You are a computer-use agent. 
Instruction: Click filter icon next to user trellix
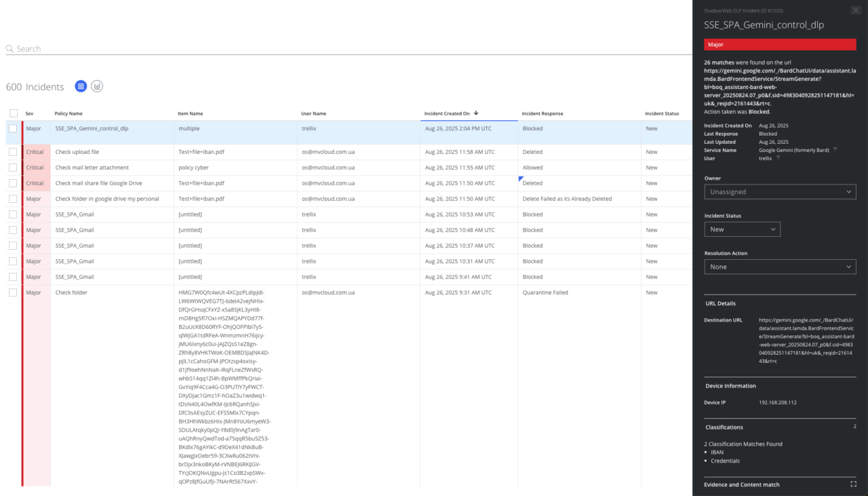click(778, 158)
